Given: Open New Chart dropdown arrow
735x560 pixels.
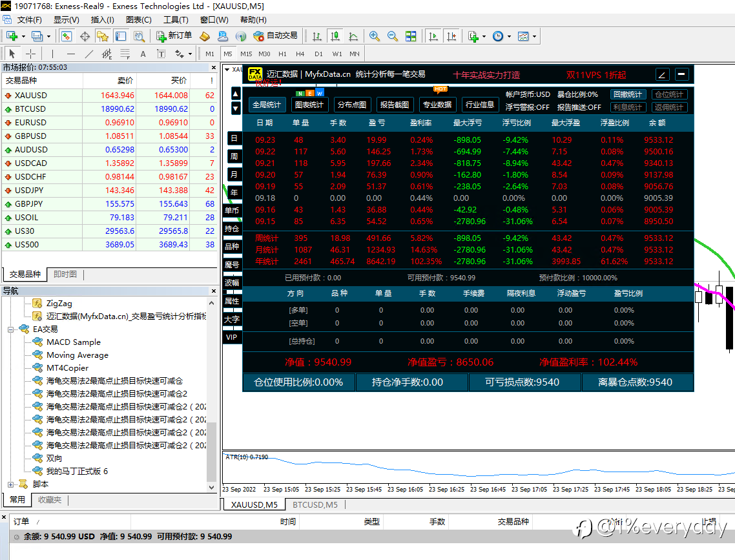Looking at the screenshot, I should click(23, 36).
